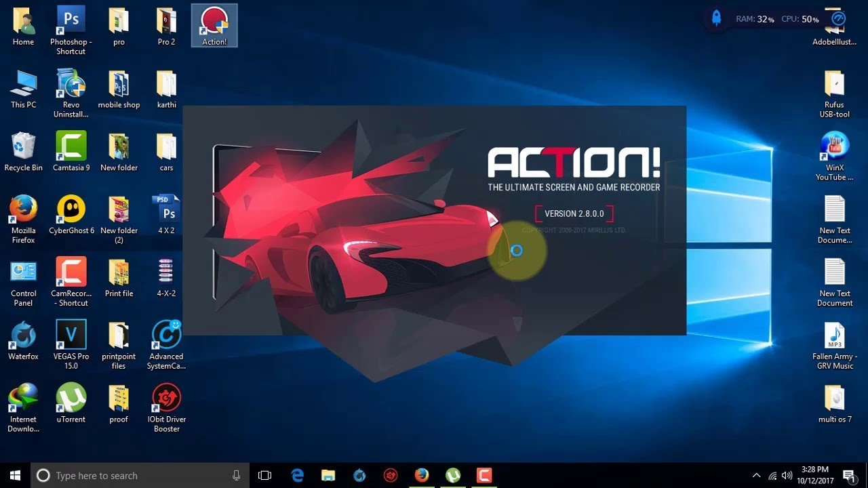
Task: Open Adobe Illustrator shortcut icon
Action: 835,26
